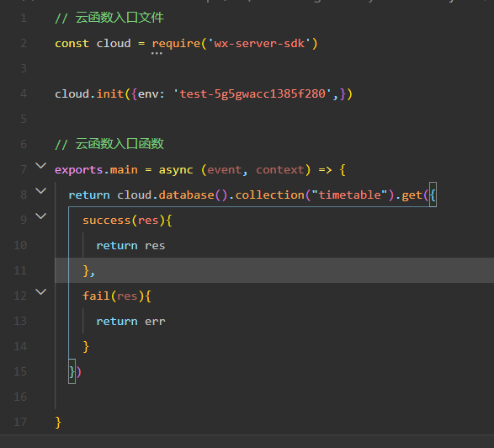
Task: Click line number 11 in the gutter
Action: click(20, 270)
